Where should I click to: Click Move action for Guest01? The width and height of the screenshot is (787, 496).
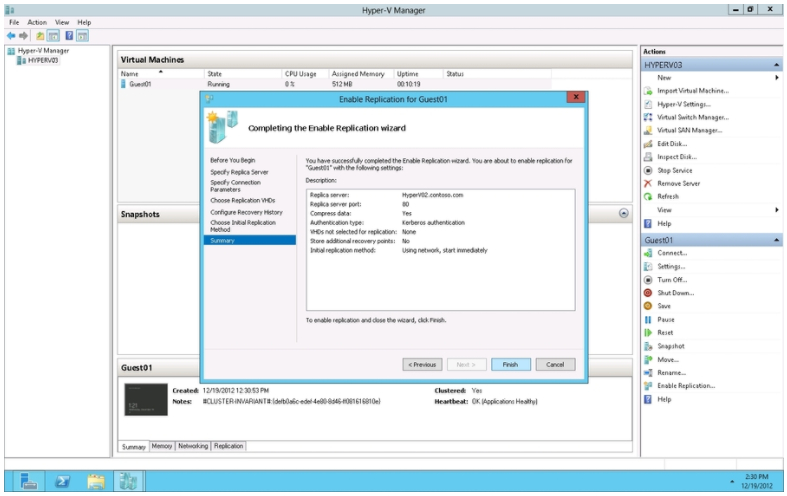click(668, 360)
